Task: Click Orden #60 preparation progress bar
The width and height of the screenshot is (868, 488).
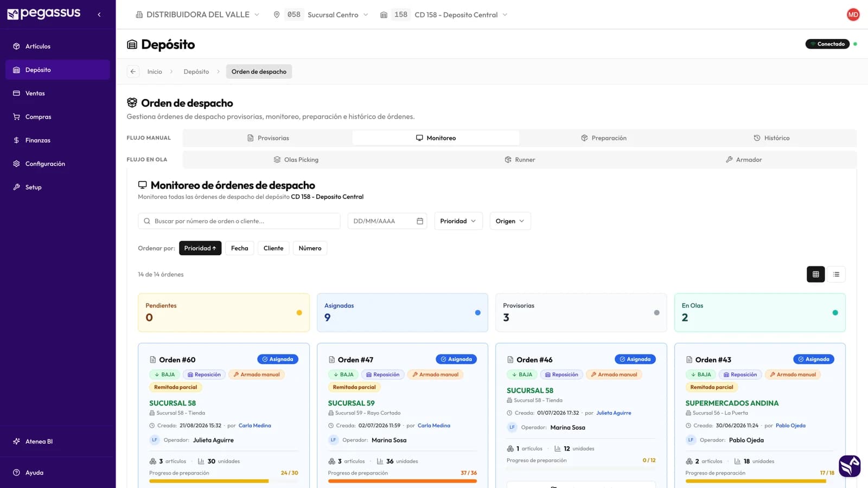Action: pos(224,481)
